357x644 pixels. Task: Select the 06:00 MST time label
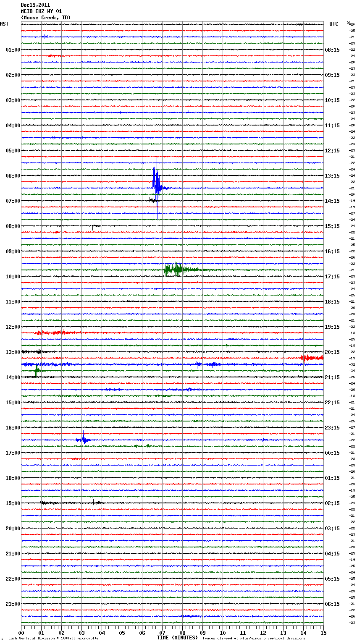13,176
